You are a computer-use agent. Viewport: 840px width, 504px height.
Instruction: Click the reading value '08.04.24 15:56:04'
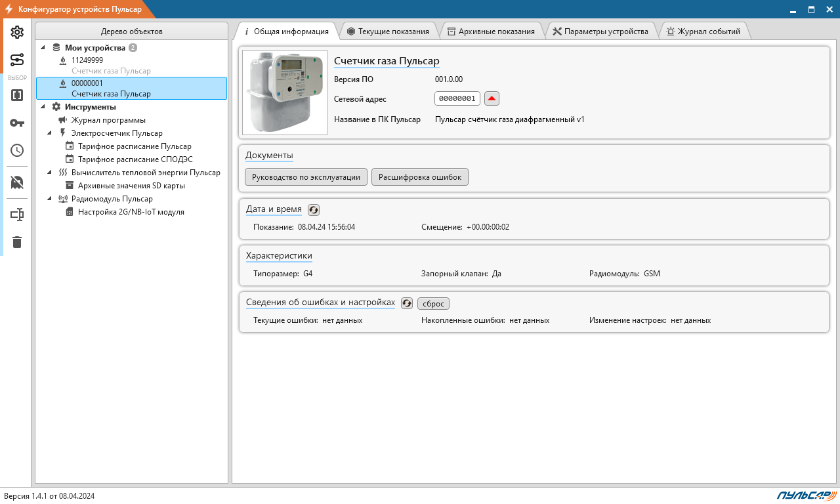[x=326, y=227]
